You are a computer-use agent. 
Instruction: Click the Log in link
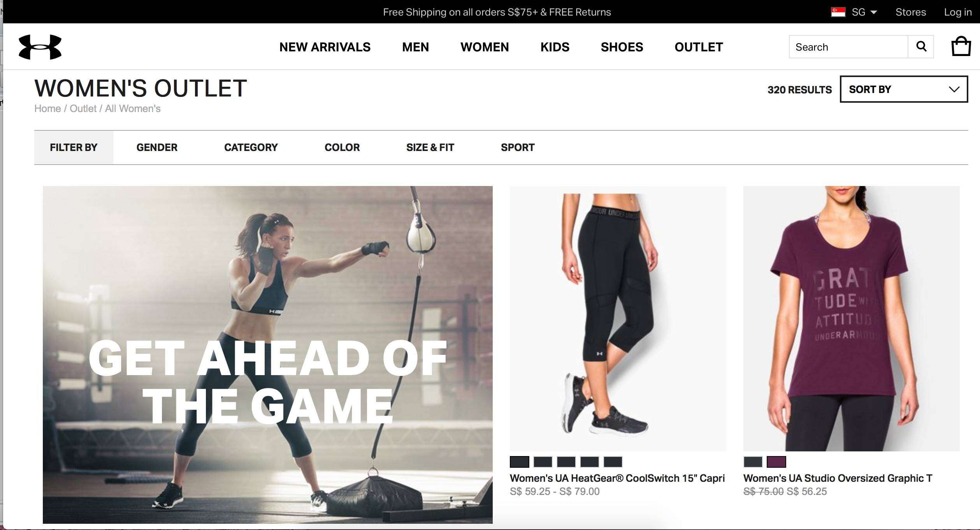(958, 12)
